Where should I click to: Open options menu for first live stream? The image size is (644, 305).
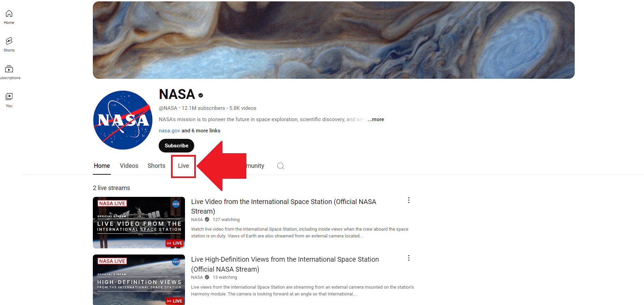tap(409, 200)
